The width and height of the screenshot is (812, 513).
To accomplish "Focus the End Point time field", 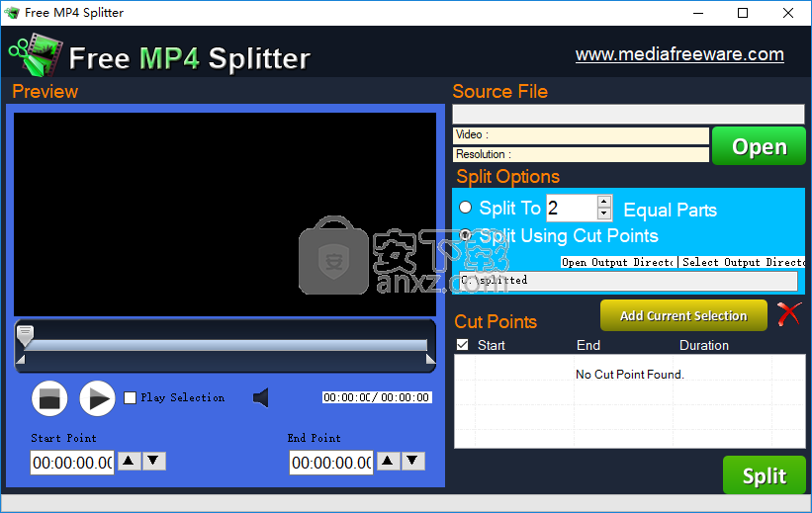I will pos(331,463).
